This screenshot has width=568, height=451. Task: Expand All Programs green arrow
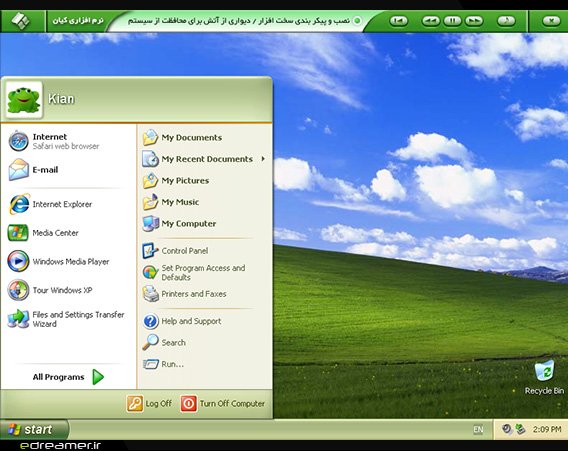pos(98,377)
